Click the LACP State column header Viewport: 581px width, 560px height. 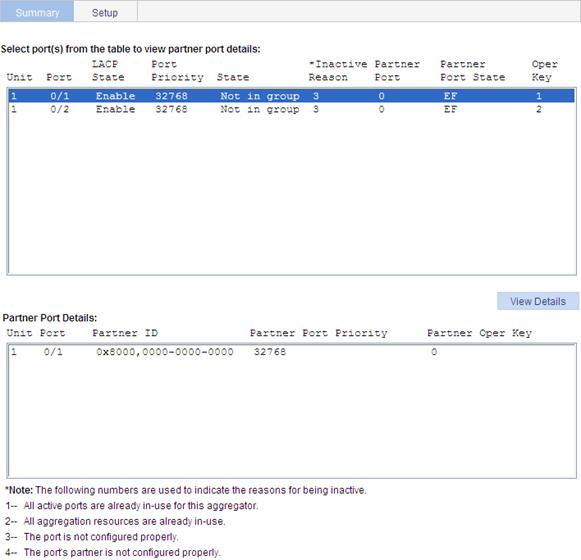[108, 70]
